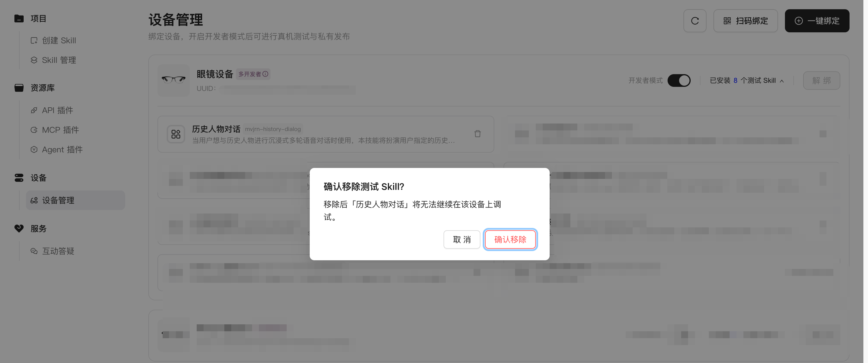The height and width of the screenshot is (363, 868).
Task: Click the 互动答疑 chat icon
Action: tap(34, 251)
